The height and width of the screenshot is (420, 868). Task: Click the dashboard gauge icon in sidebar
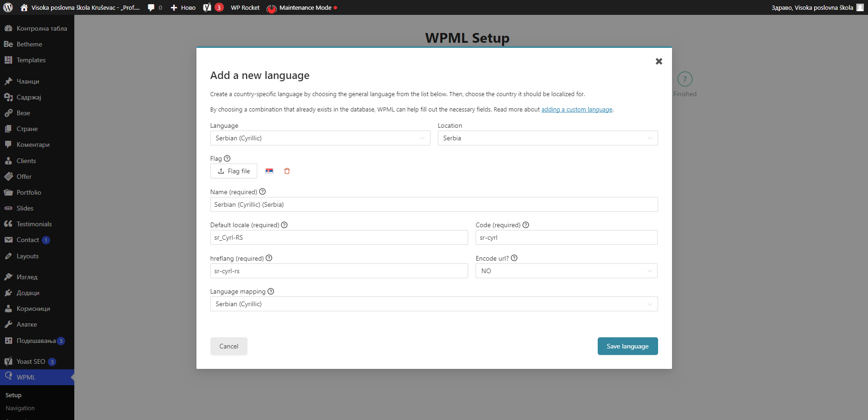click(x=8, y=28)
